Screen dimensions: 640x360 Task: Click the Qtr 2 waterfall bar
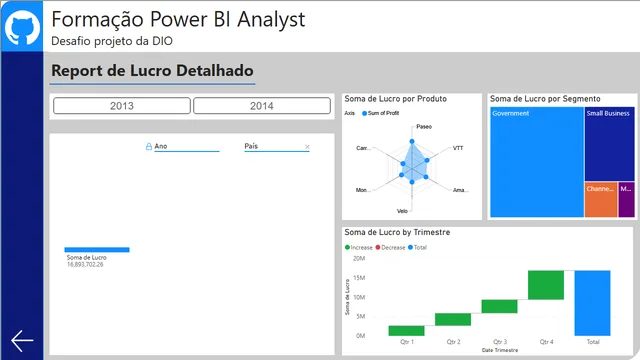pyautogui.click(x=453, y=319)
